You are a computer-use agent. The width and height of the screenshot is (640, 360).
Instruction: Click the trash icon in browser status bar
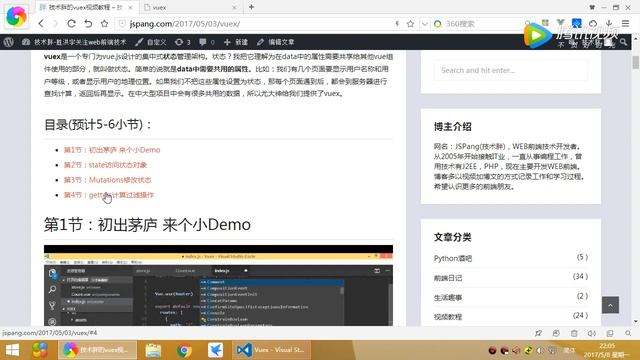[x=574, y=333]
